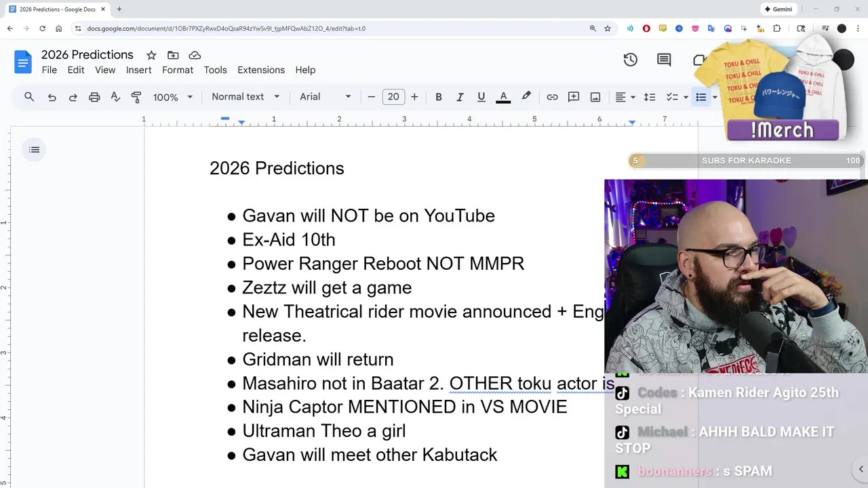Bookmark this page with the star
This screenshot has width=868, height=488.
click(x=608, y=28)
